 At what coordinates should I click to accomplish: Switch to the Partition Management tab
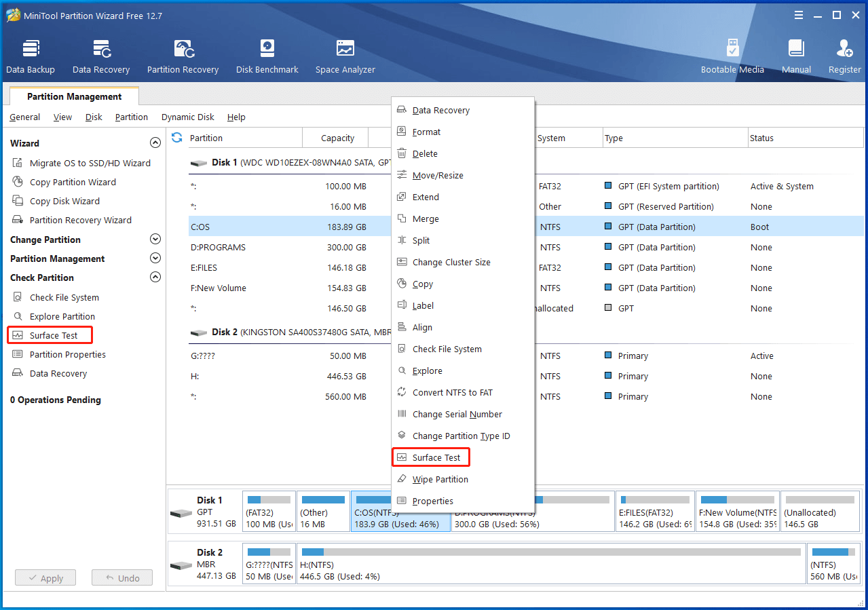click(74, 97)
